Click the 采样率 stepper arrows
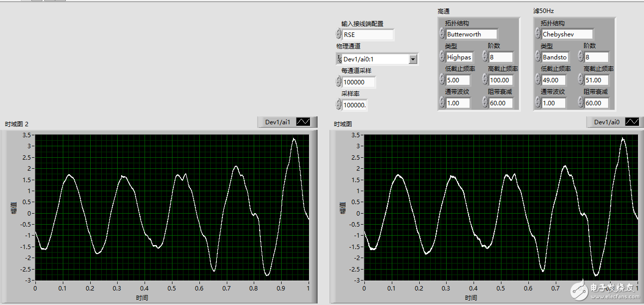Image resolution: width=644 pixels, height=305 pixels. 339,104
